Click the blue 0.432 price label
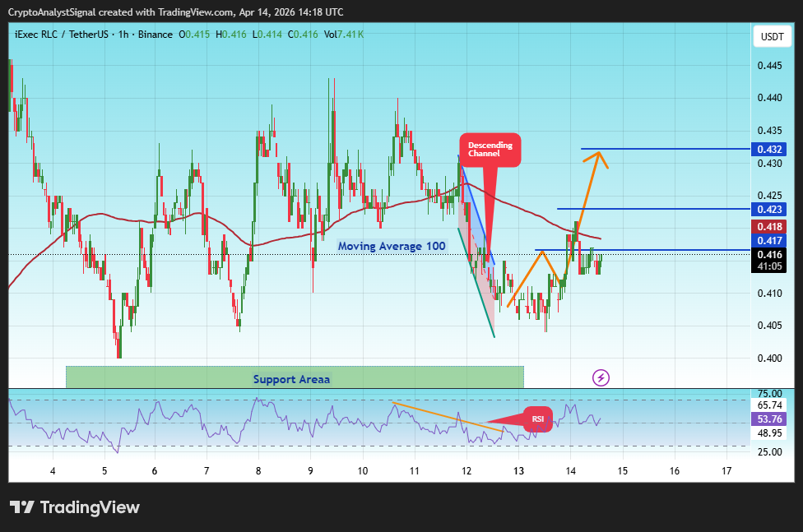Screen dimensions: 803x532 pyautogui.click(x=769, y=150)
